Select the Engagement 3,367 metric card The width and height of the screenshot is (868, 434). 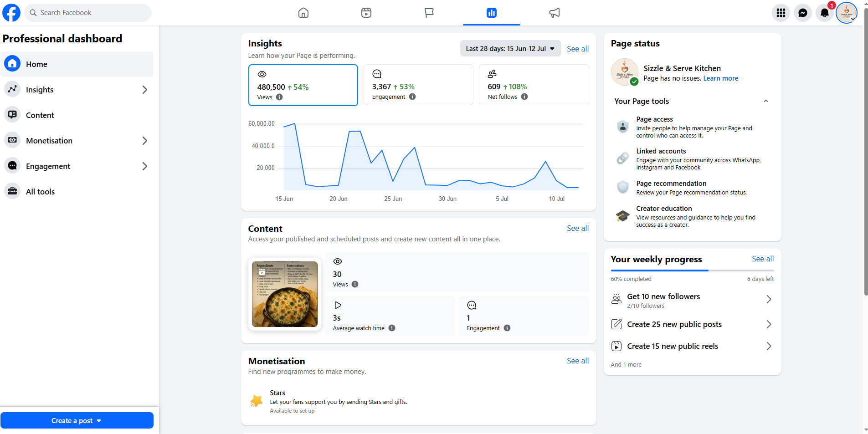(418, 85)
